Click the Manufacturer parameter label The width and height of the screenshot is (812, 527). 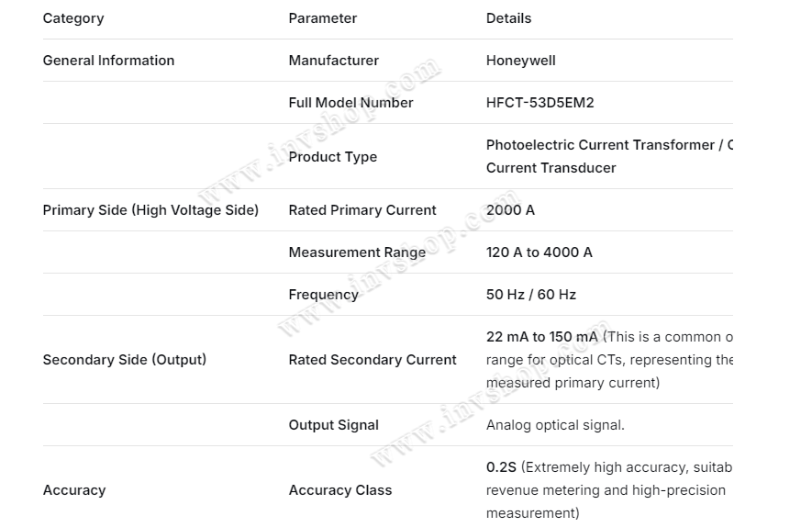(x=333, y=61)
